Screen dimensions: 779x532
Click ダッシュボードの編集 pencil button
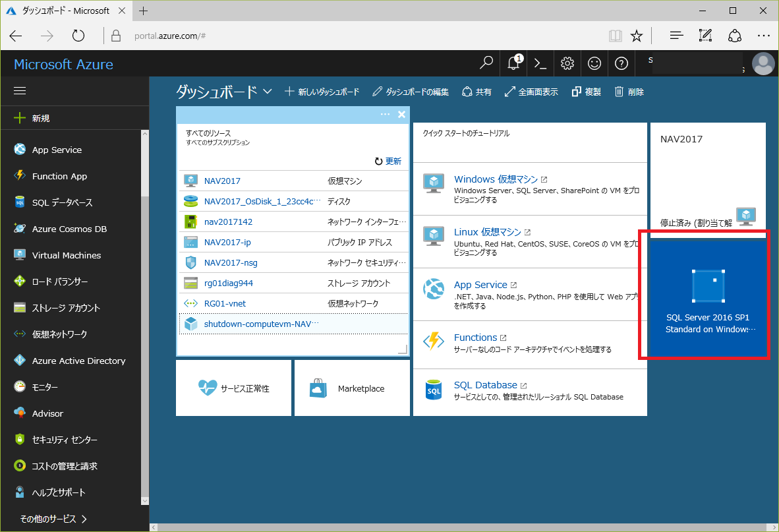click(x=411, y=92)
